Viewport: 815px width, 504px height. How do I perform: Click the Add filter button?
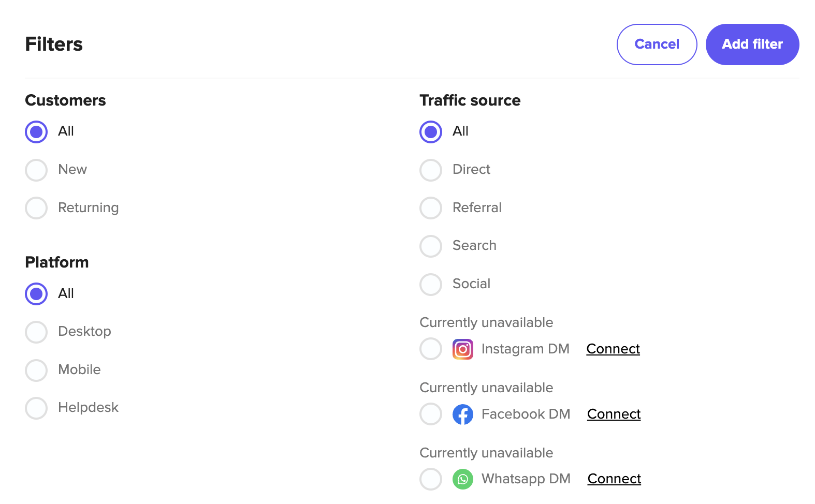click(x=752, y=45)
